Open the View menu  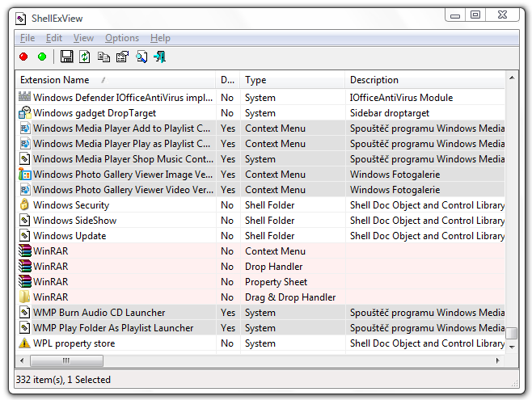point(83,38)
